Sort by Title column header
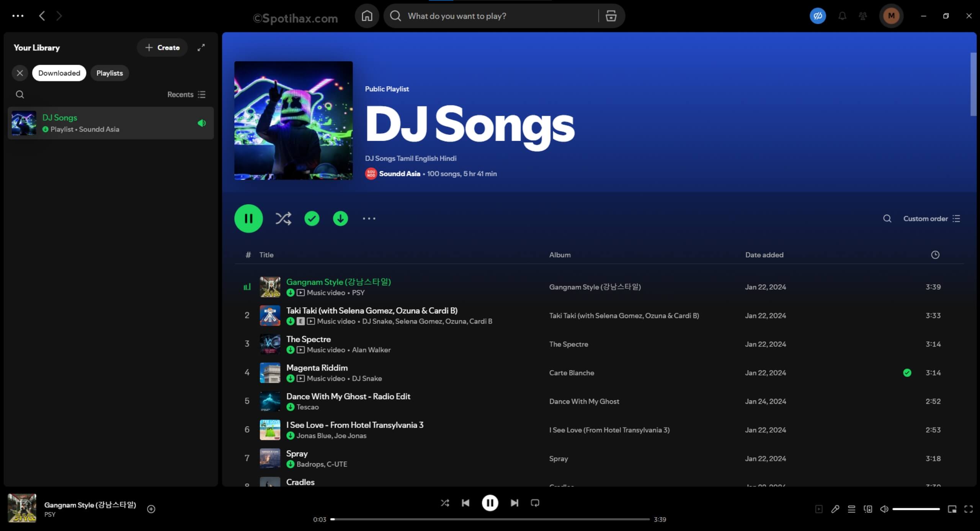The height and width of the screenshot is (531, 980). pyautogui.click(x=266, y=255)
